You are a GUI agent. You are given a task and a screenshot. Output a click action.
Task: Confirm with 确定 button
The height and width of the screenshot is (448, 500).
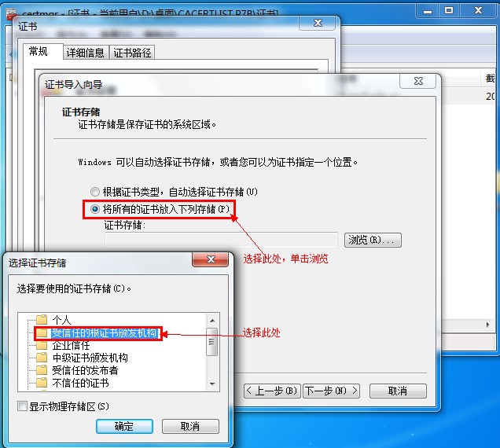click(124, 426)
